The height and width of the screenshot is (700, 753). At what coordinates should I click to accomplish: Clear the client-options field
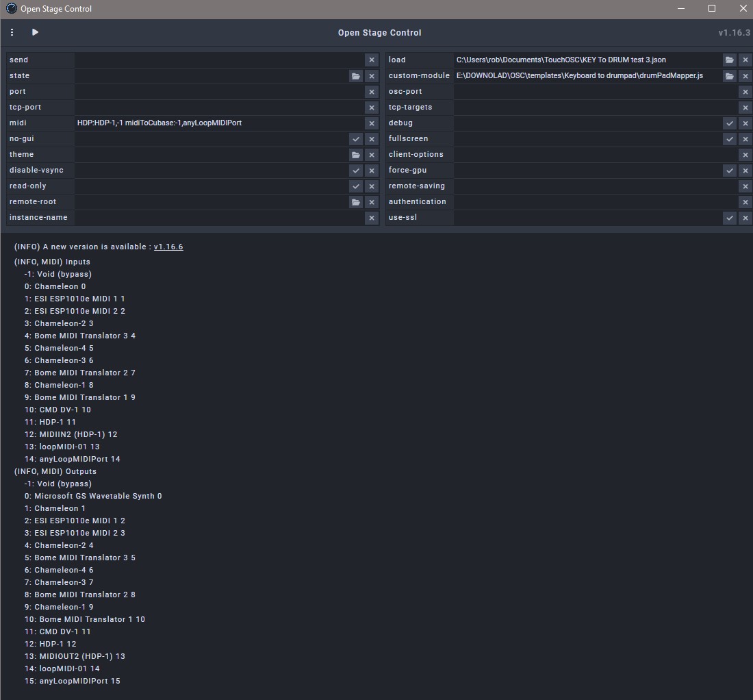pyautogui.click(x=745, y=155)
